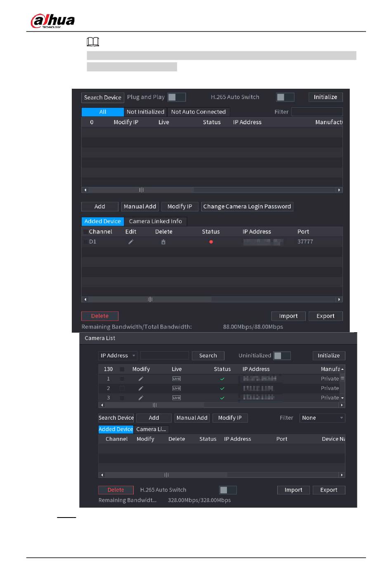
Task: Click the trash delete icon for D1
Action: pos(163,242)
